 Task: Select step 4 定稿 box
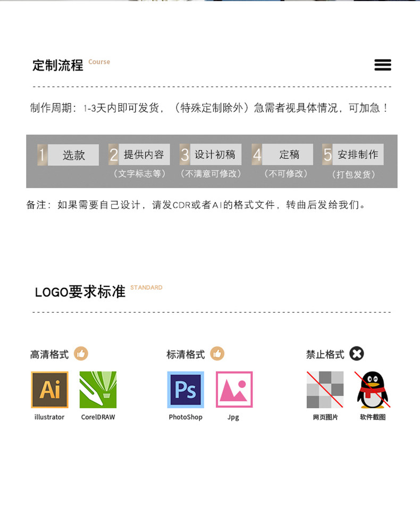coord(282,154)
